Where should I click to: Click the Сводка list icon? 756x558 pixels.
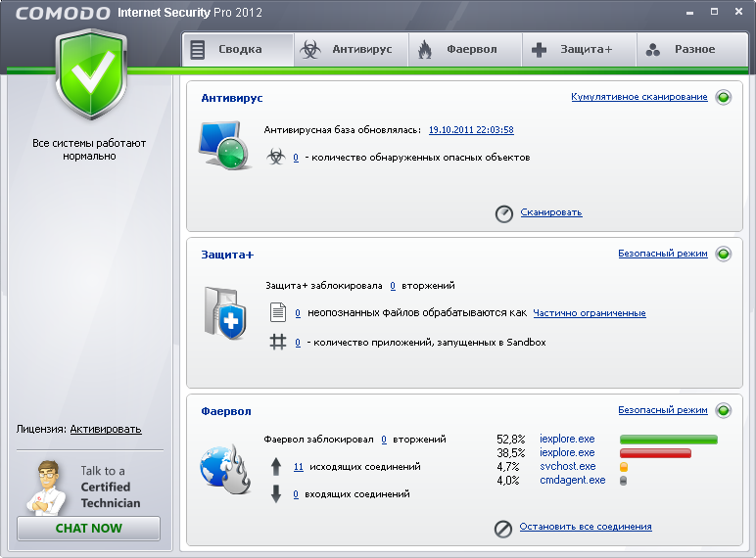click(x=197, y=50)
